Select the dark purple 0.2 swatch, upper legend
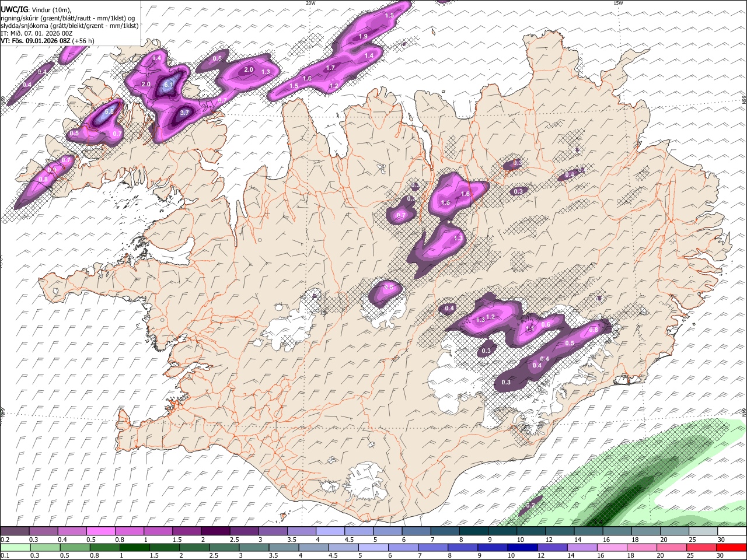 15,531
